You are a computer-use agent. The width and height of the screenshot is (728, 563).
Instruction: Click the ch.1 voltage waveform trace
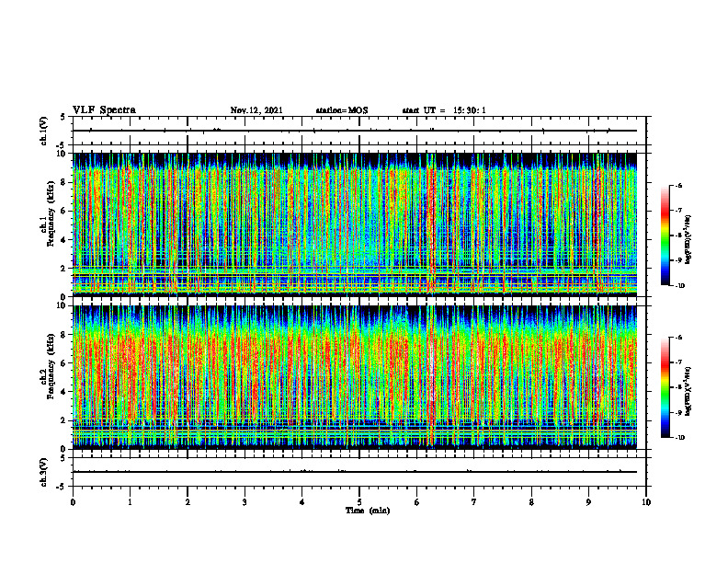pyautogui.click(x=355, y=131)
